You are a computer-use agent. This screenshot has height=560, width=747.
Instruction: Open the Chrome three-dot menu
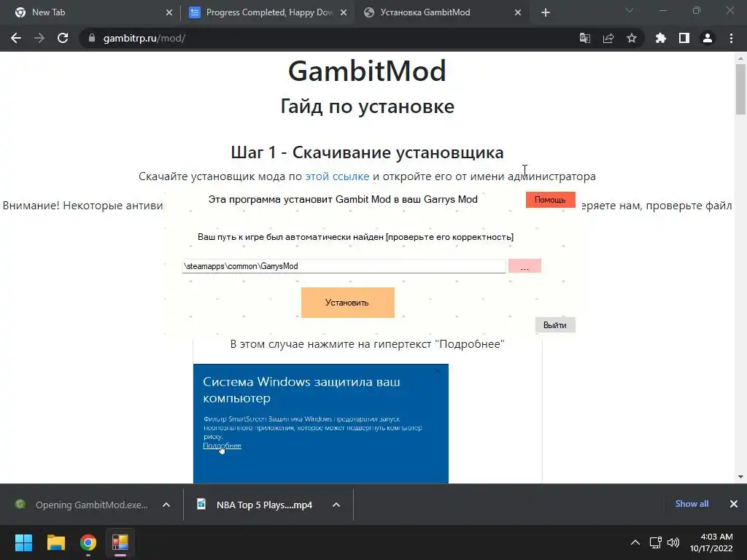[x=731, y=38]
